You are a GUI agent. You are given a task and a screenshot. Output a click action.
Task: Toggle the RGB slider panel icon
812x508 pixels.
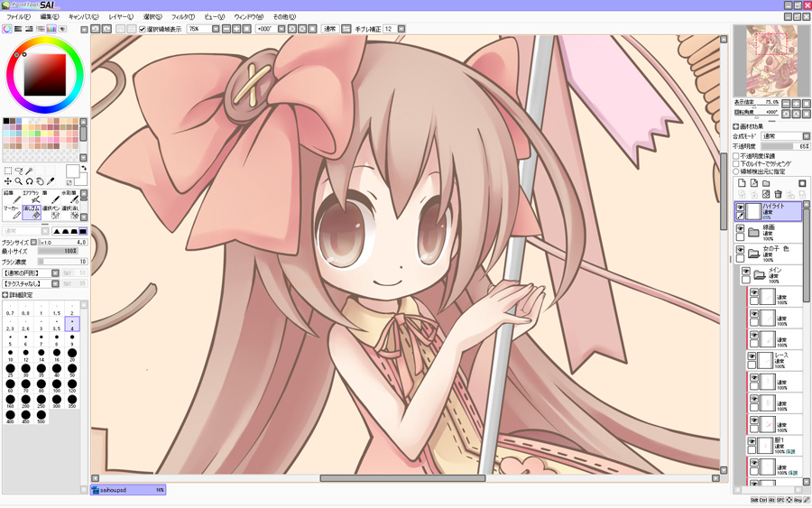click(18, 29)
